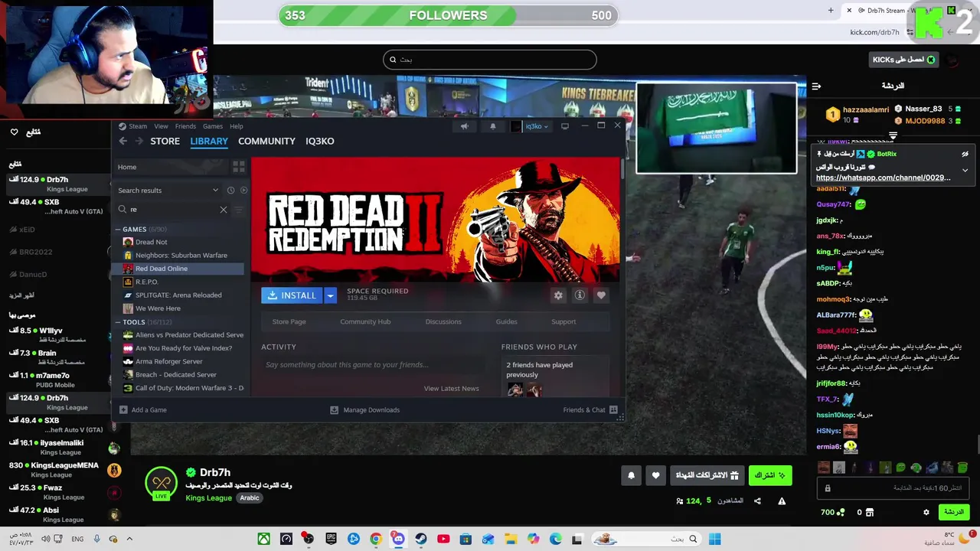Open Red Dead Store Page link

(x=289, y=321)
